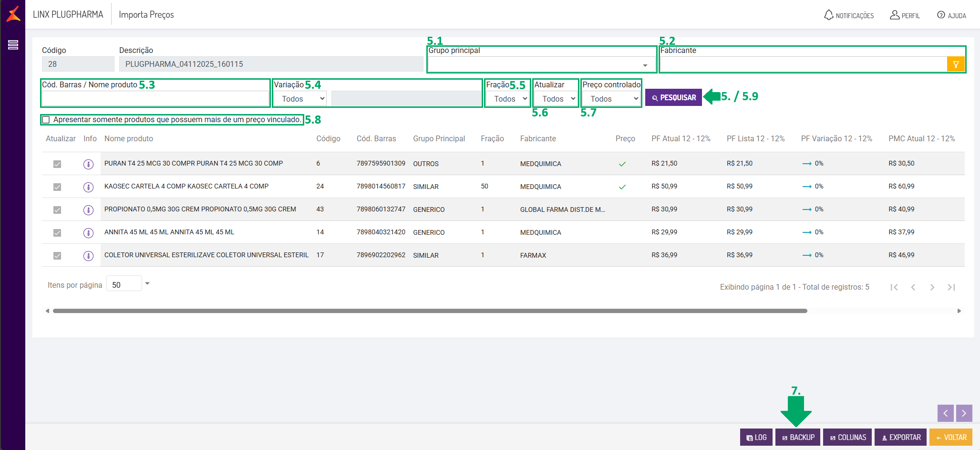Click the Voltar button
Viewport: 980px width, 450px height.
point(951,437)
